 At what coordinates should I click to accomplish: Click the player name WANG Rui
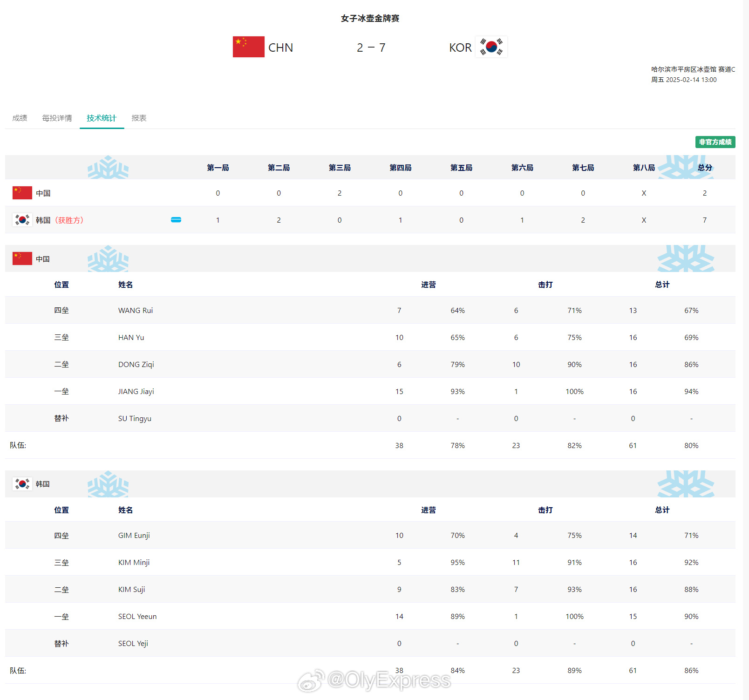click(136, 310)
